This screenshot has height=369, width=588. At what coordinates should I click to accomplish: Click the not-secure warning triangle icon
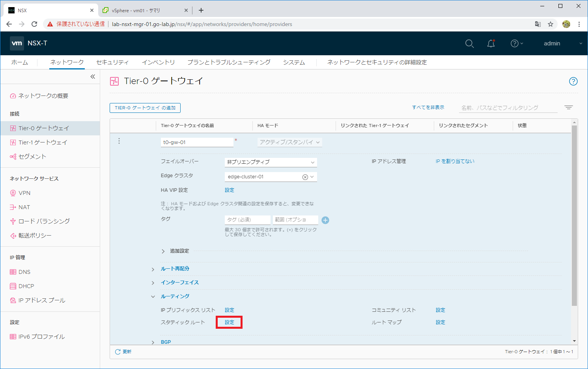point(50,24)
